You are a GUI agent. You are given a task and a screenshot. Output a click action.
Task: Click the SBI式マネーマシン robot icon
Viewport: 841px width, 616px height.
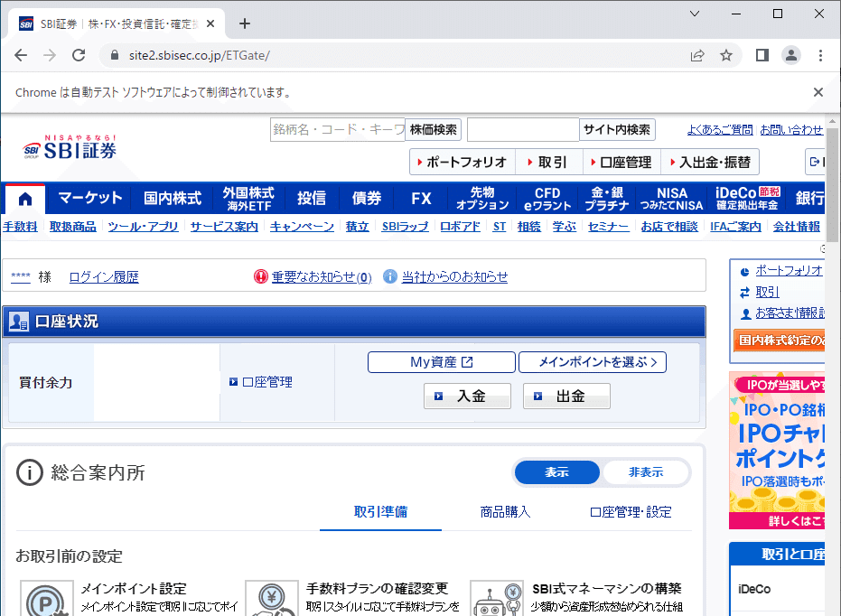pyautogui.click(x=497, y=599)
